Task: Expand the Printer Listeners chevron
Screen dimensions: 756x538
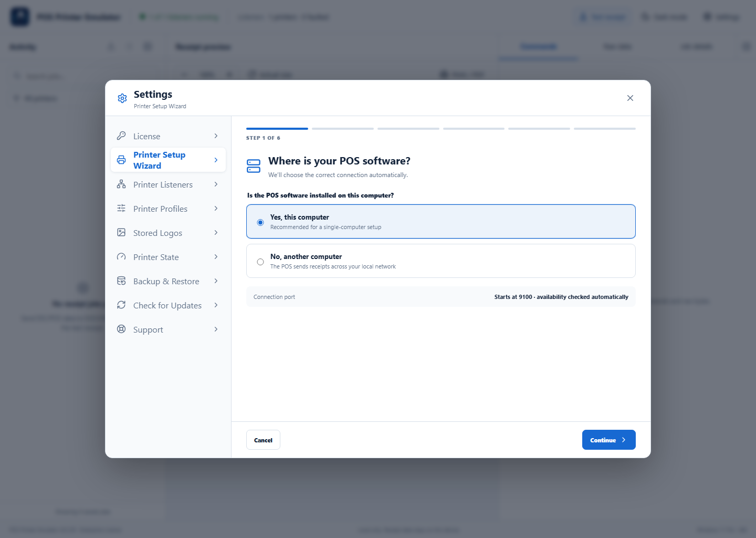Action: 216,184
